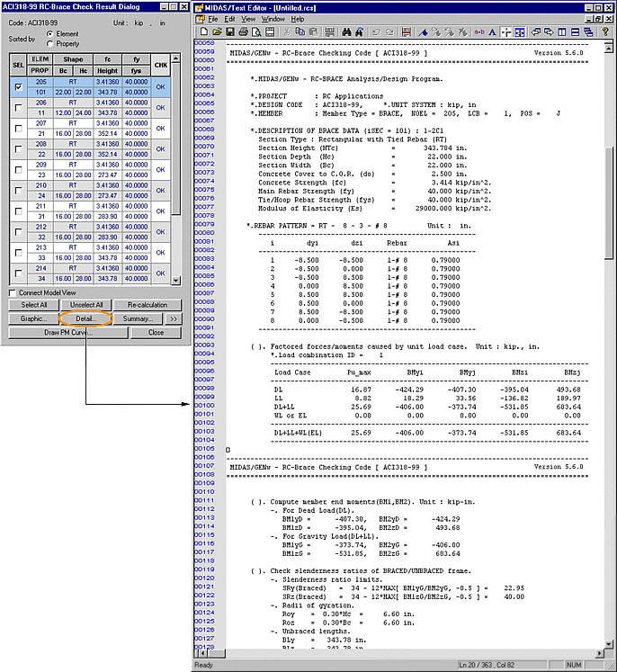The image size is (617, 672).
Task: Check the checkbox for element 210
Action: point(18,191)
